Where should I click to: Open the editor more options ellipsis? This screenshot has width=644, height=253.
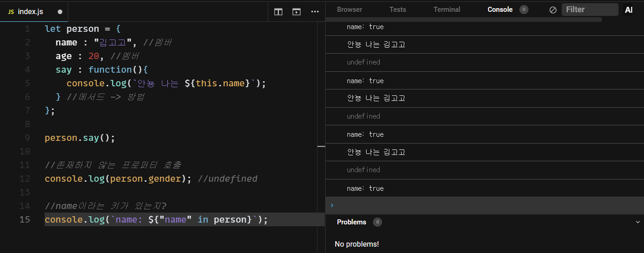click(x=315, y=12)
